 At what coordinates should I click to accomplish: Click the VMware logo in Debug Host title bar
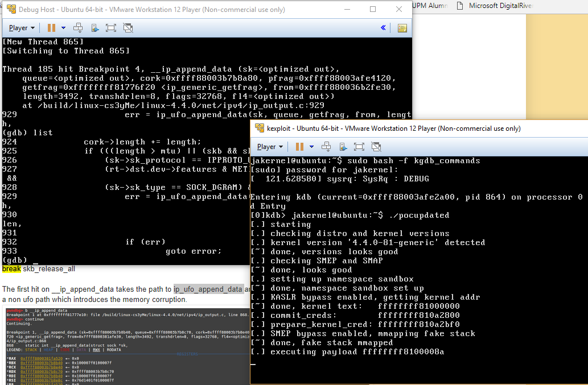(x=12, y=9)
